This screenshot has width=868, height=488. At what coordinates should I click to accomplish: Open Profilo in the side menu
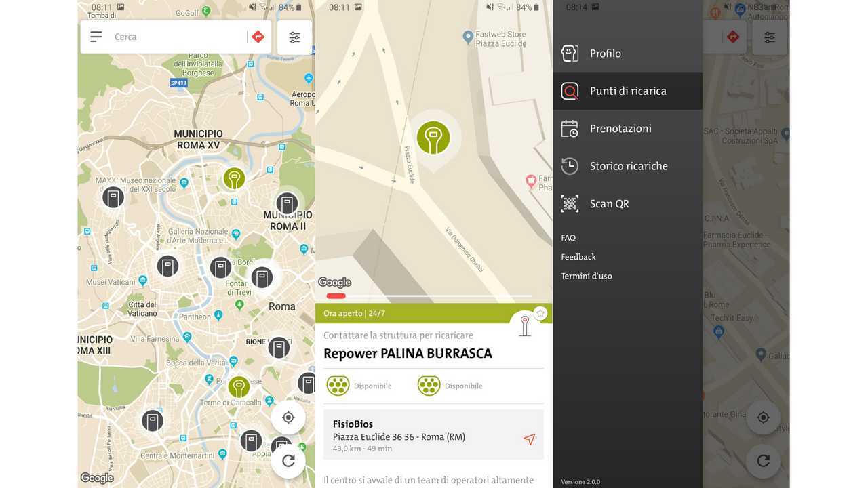click(x=627, y=53)
